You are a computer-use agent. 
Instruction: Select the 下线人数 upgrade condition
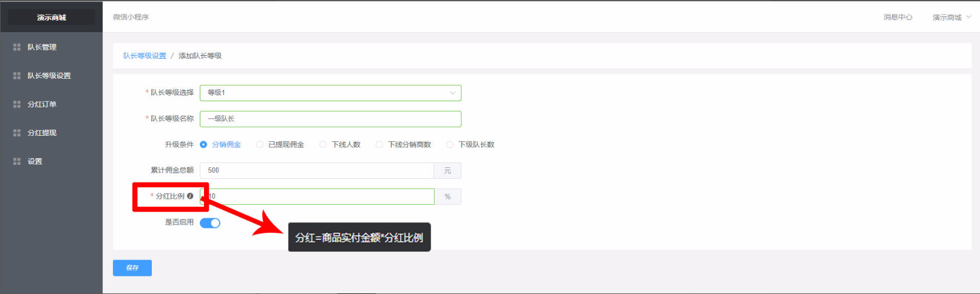click(340, 144)
